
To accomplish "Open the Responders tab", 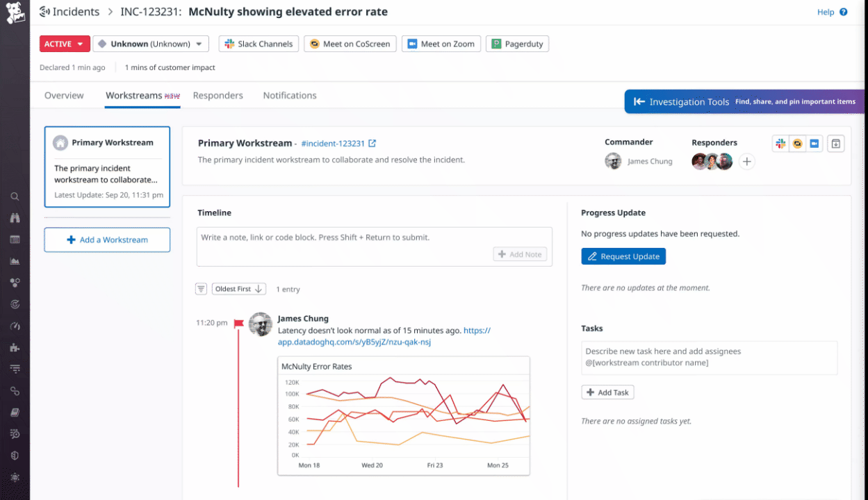I will pyautogui.click(x=218, y=95).
